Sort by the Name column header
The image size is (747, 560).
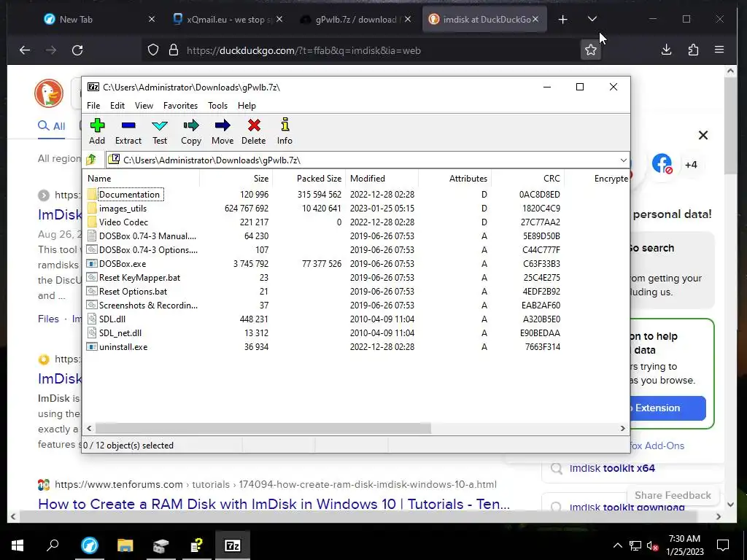coord(142,179)
